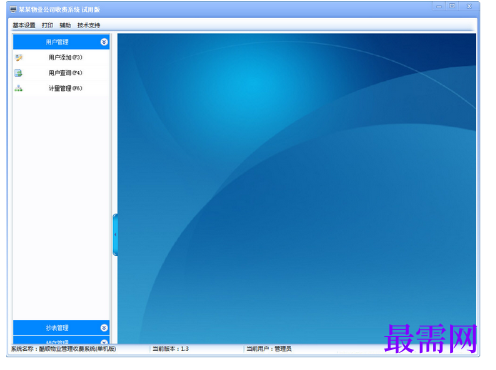Image resolution: width=496 pixels, height=370 pixels.
Task: Click the 当前用户: 管理员 status text
Action: point(269,349)
